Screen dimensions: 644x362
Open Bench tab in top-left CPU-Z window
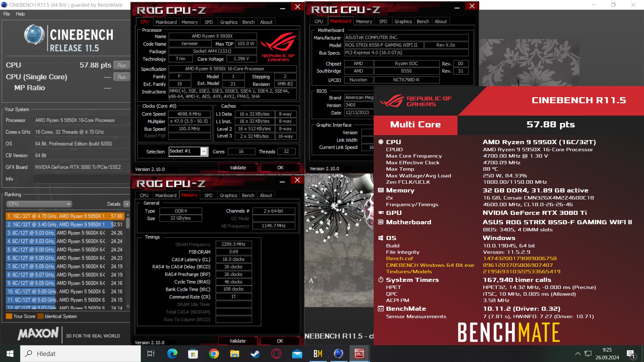(x=249, y=22)
